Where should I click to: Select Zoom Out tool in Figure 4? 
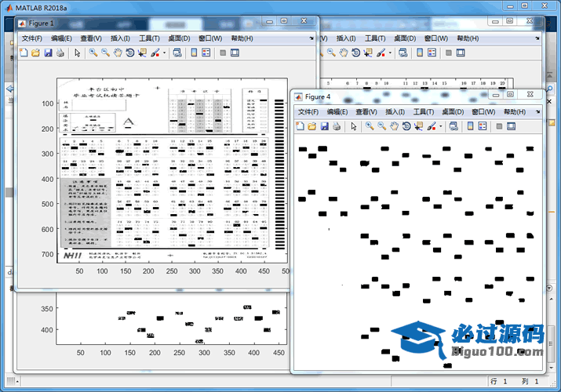[381, 126]
